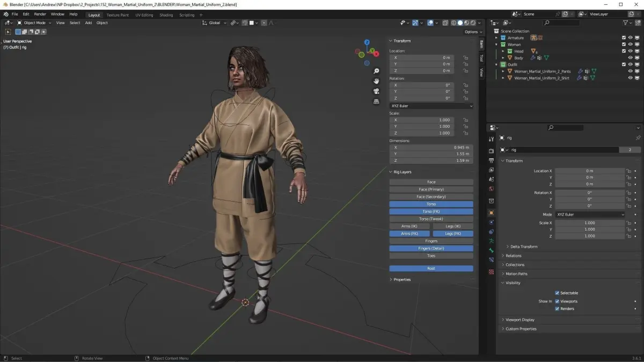Click modifier wrench icon on Body row

click(x=533, y=58)
